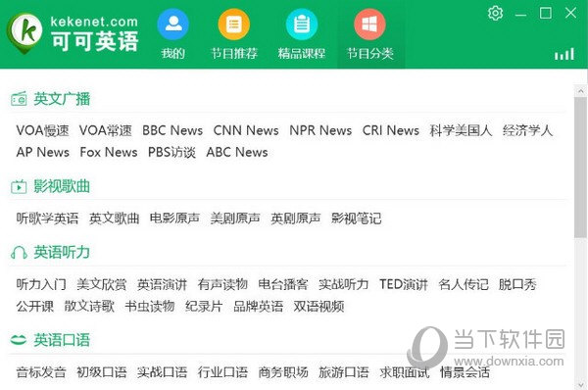Select 听力入门 category
The height and width of the screenshot is (390, 588).
tap(41, 284)
